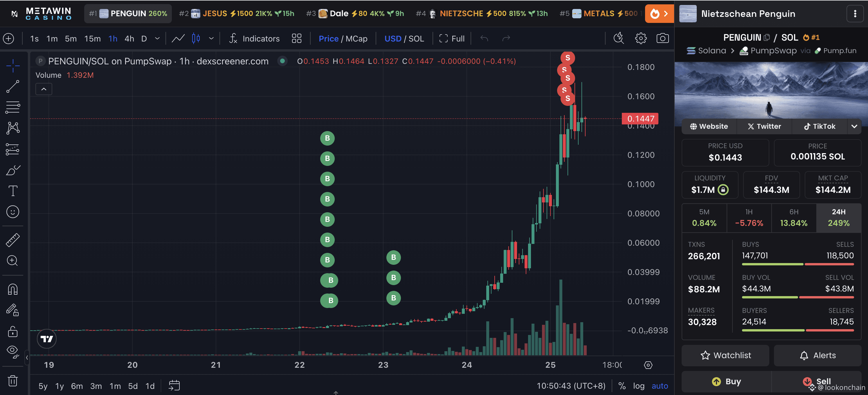The image size is (868, 395).
Task: Open the Indicators panel via fx icon
Action: [x=233, y=38]
